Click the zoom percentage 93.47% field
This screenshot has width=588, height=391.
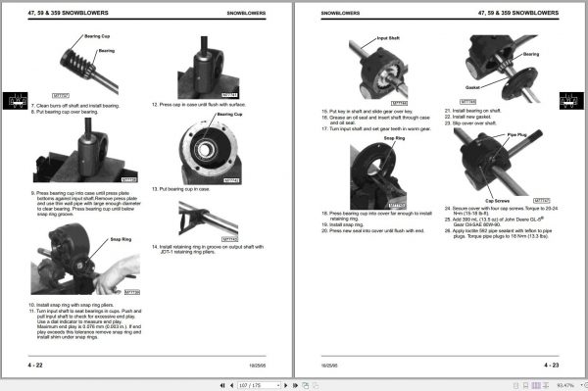click(x=565, y=385)
